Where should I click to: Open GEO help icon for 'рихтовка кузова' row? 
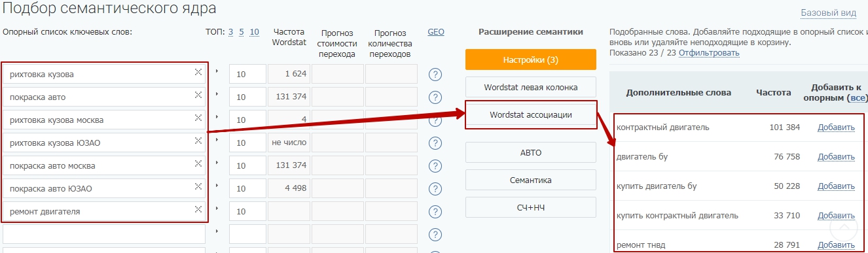(435, 75)
